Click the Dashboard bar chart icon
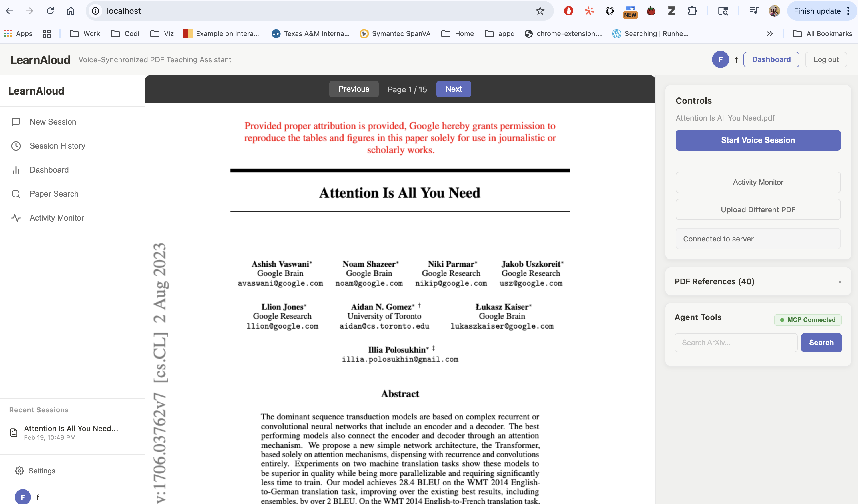The width and height of the screenshot is (858, 504). [16, 170]
